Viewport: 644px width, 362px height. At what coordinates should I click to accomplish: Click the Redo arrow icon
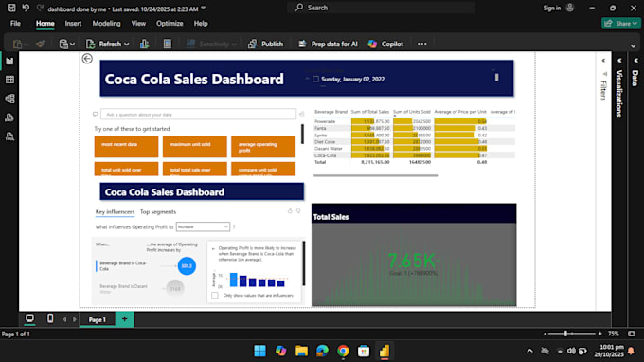pyautogui.click(x=40, y=8)
